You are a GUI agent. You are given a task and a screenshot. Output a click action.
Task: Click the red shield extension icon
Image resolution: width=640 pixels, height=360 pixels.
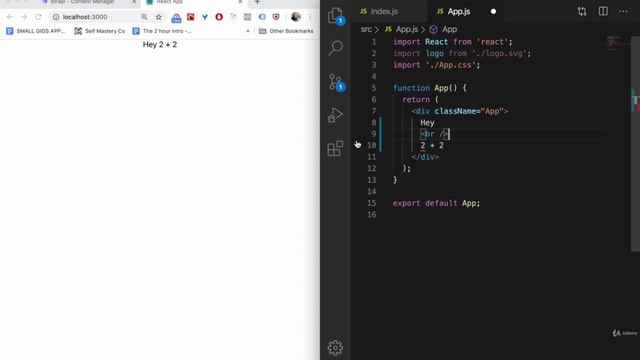[x=276, y=17]
